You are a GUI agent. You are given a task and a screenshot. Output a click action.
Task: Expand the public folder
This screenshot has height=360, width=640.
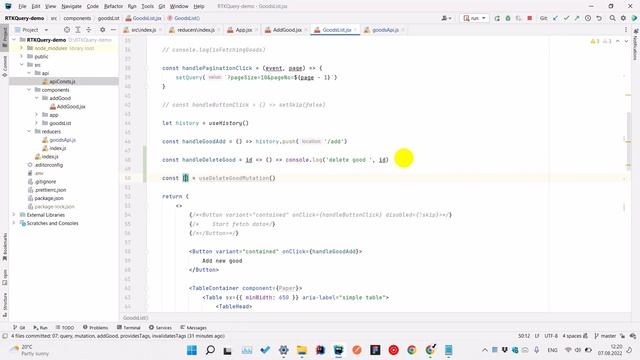coord(22,56)
